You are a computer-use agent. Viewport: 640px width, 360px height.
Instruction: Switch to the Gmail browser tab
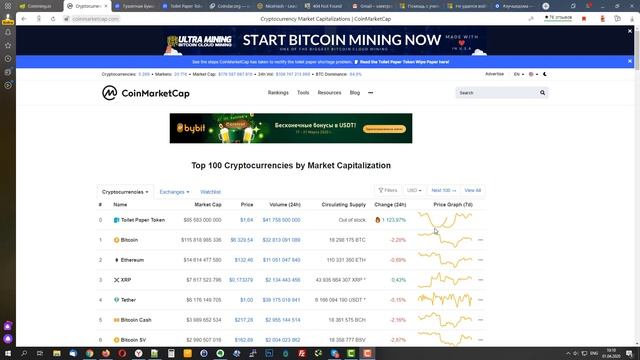click(x=373, y=6)
